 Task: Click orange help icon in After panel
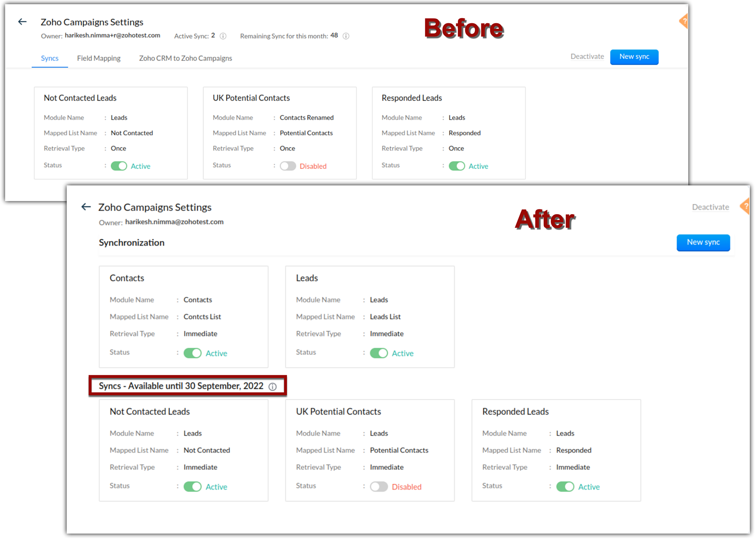(x=745, y=207)
